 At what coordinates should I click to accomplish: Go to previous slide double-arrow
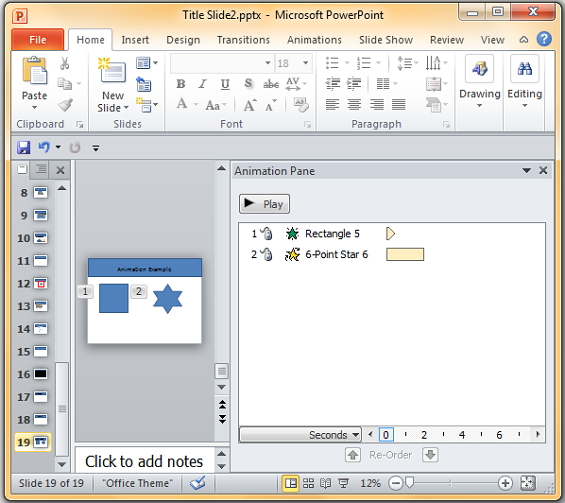(x=222, y=405)
